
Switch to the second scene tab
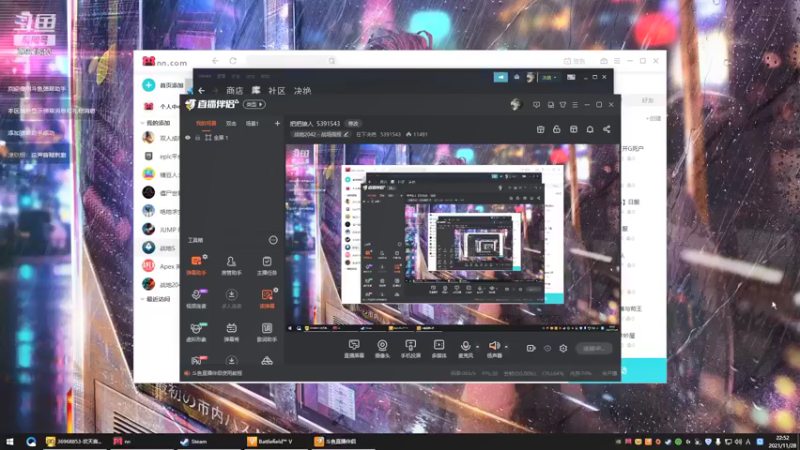[x=231, y=123]
